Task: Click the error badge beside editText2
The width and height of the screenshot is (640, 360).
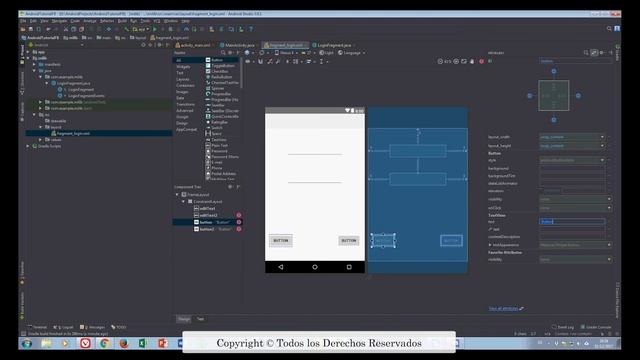Action: pos(239,215)
